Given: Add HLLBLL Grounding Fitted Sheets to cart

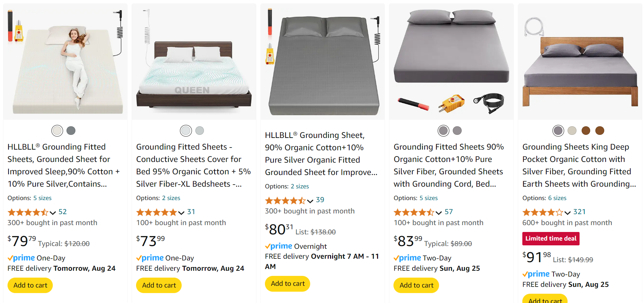Looking at the screenshot, I should [x=30, y=285].
